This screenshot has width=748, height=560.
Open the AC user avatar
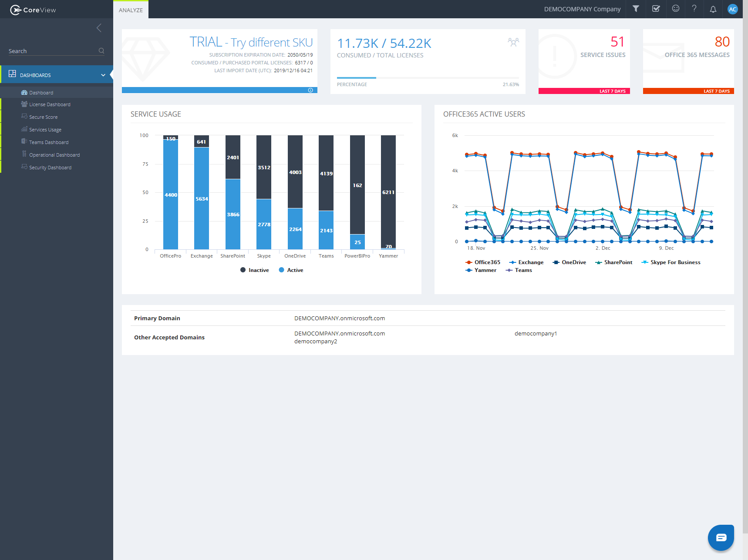[x=733, y=9]
